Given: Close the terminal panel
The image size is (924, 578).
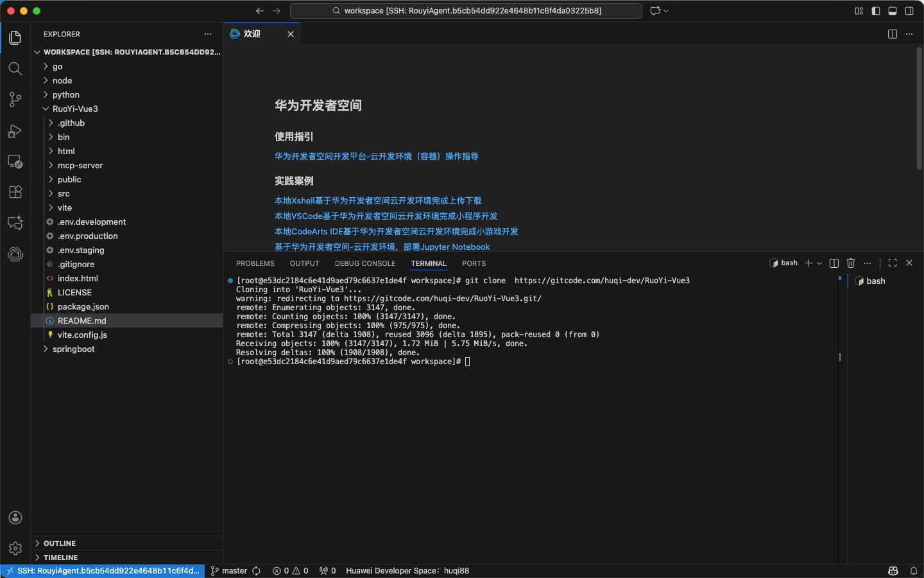Looking at the screenshot, I should click(909, 263).
